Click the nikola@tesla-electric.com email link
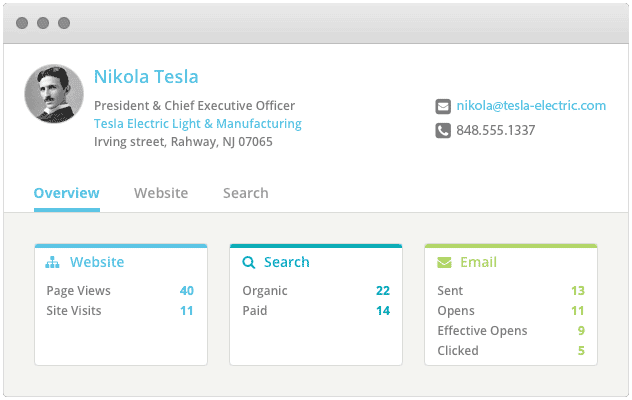This screenshot has height=400, width=632. (x=531, y=106)
